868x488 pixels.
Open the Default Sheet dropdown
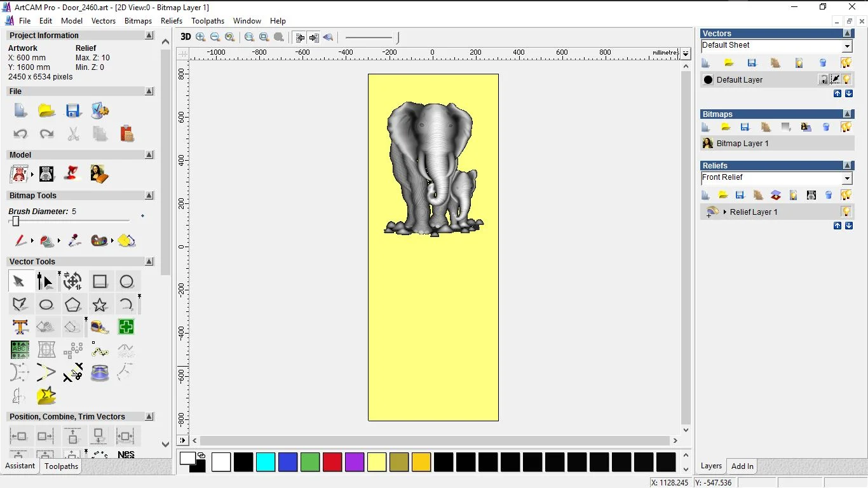(847, 46)
